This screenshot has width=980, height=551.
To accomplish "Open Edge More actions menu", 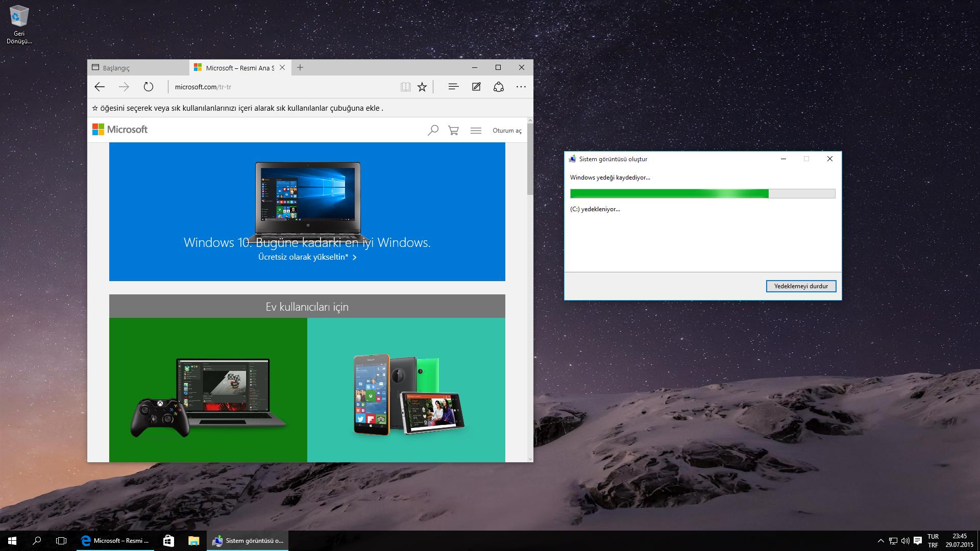I will tap(521, 87).
